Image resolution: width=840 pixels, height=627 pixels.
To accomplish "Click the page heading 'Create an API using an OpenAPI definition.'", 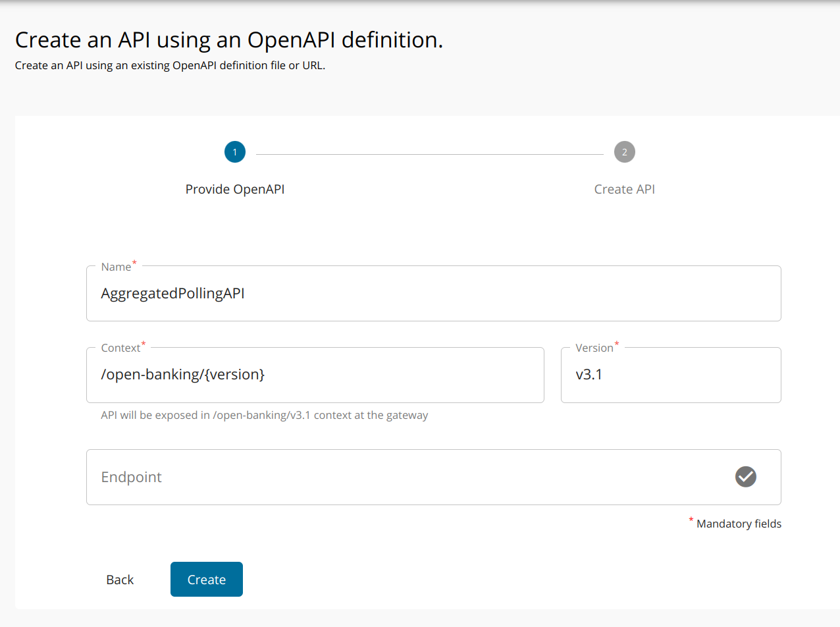I will 229,40.
